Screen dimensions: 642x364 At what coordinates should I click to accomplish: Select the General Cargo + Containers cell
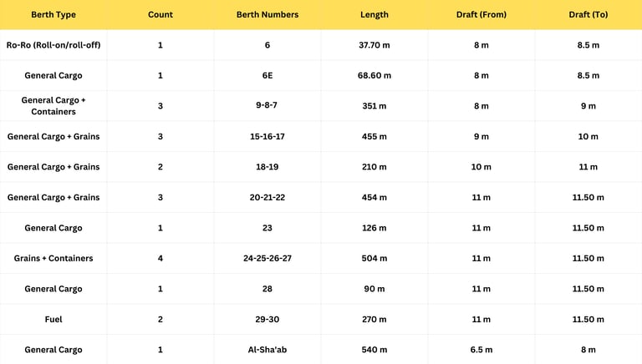point(53,106)
